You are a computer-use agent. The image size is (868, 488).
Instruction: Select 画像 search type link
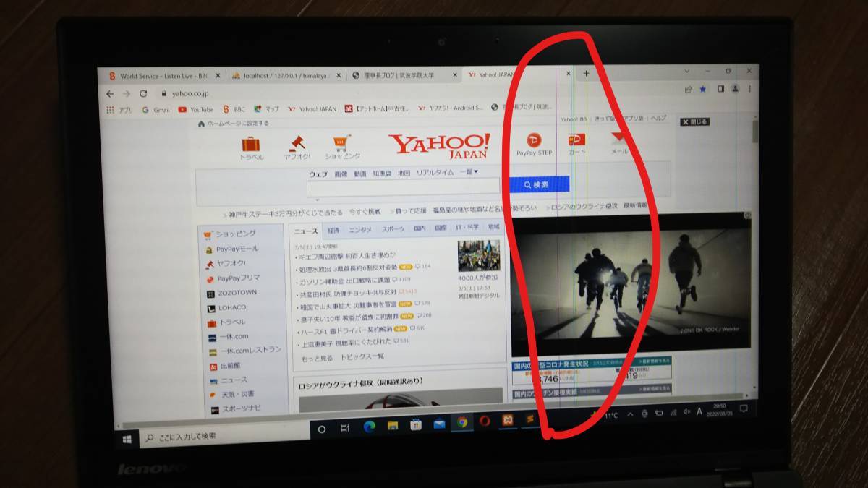pyautogui.click(x=341, y=174)
